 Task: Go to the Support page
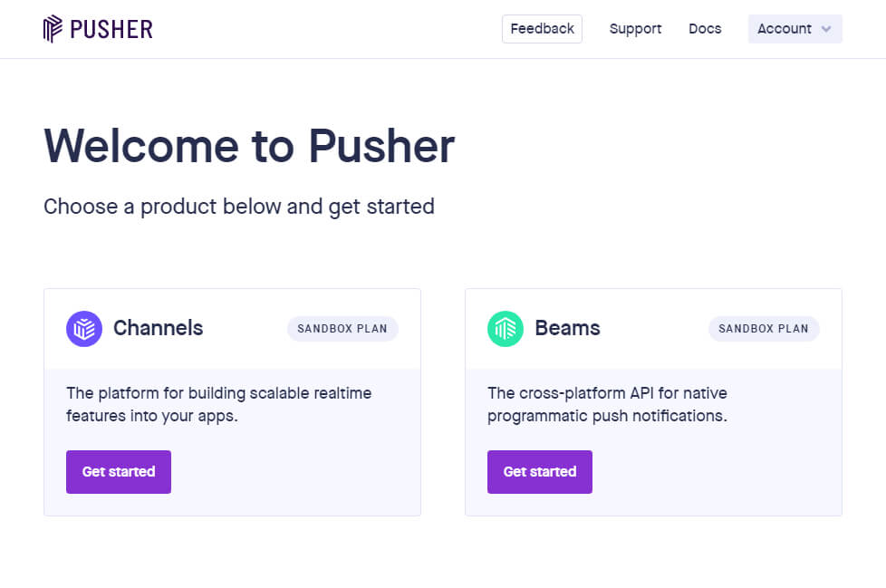(x=635, y=29)
